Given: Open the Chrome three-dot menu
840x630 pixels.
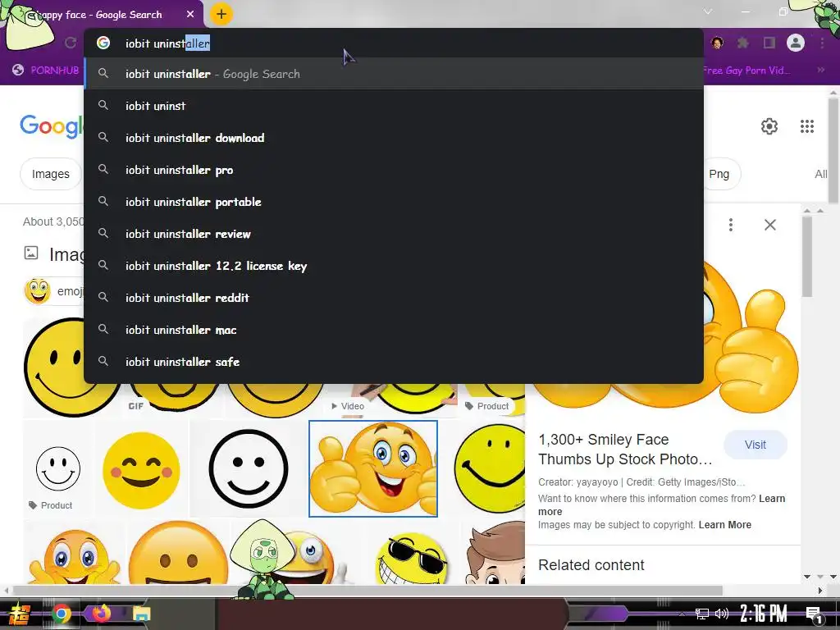Looking at the screenshot, I should click(x=822, y=43).
